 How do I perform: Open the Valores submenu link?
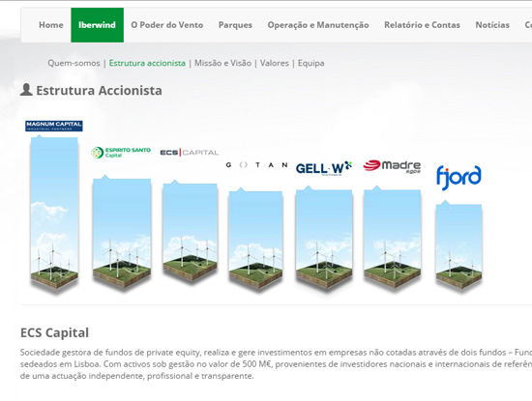274,63
